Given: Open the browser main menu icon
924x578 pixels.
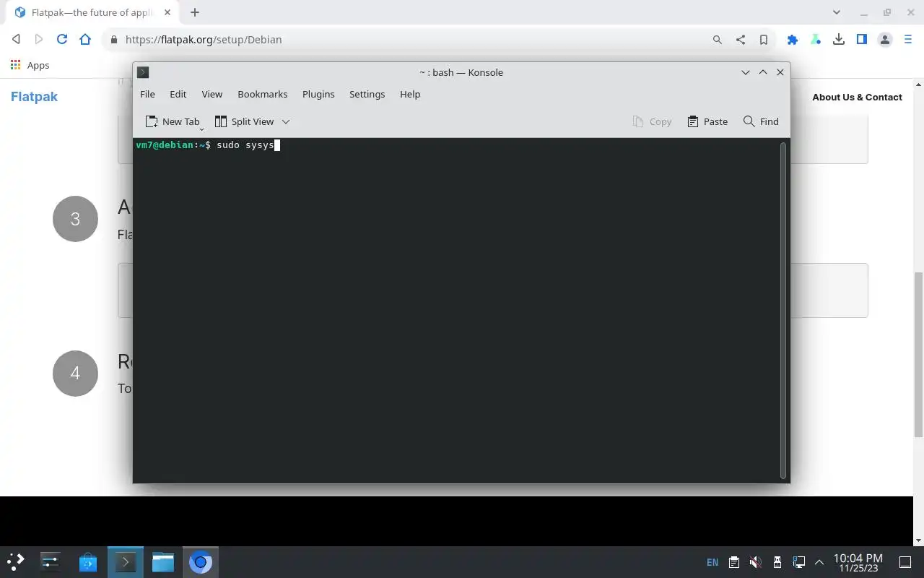Looking at the screenshot, I should pyautogui.click(x=908, y=40).
